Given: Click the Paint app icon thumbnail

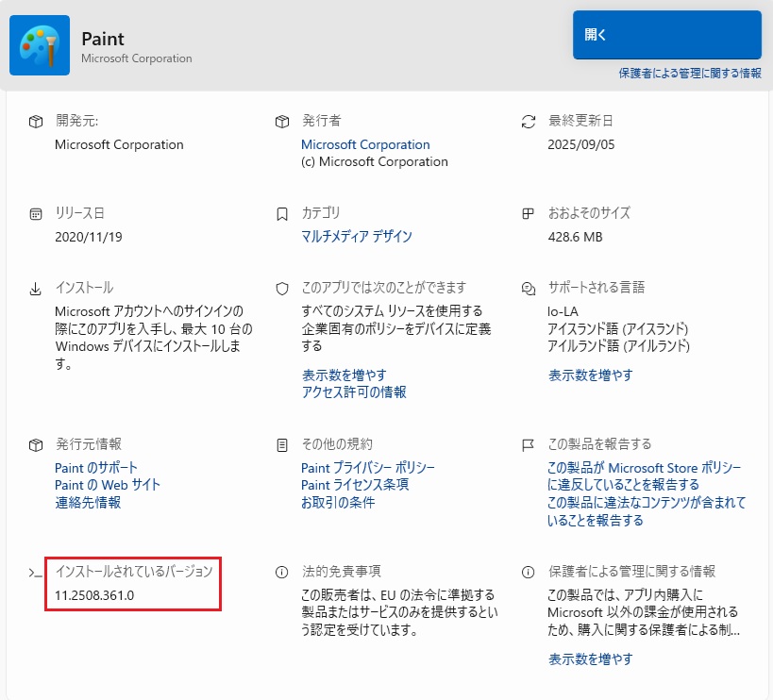Looking at the screenshot, I should (x=39, y=44).
